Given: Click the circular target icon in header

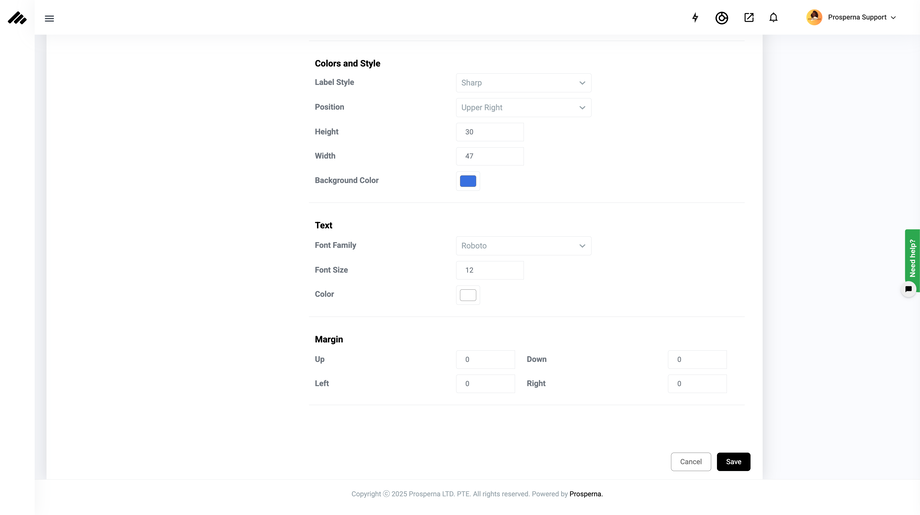Looking at the screenshot, I should point(721,18).
